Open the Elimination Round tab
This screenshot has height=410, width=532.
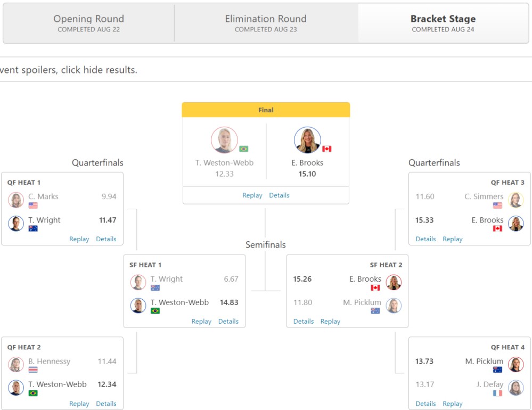(266, 23)
